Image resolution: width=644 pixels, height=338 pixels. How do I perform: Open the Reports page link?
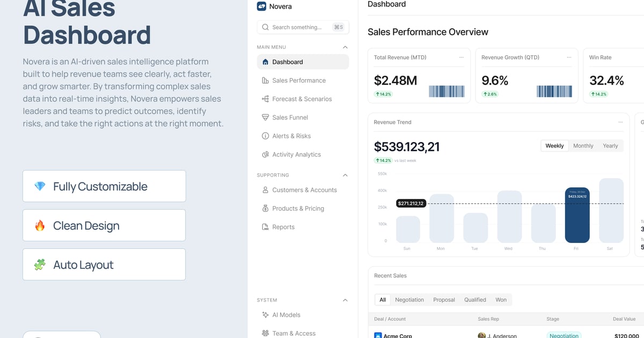coord(283,227)
